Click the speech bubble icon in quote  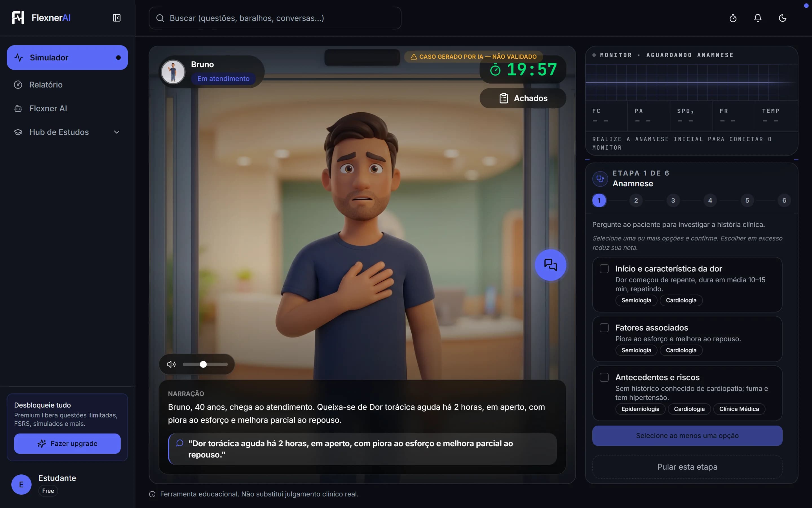[180, 443]
